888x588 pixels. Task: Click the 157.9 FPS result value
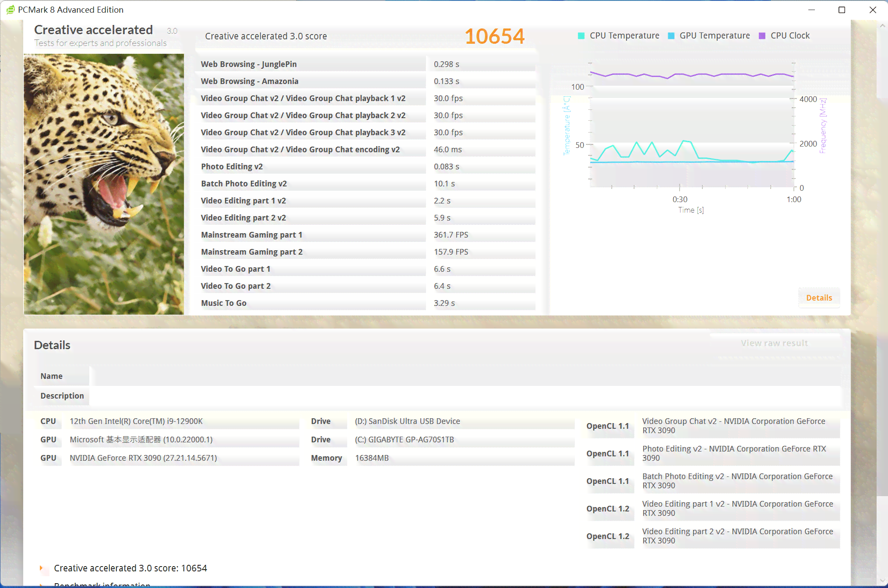click(451, 252)
